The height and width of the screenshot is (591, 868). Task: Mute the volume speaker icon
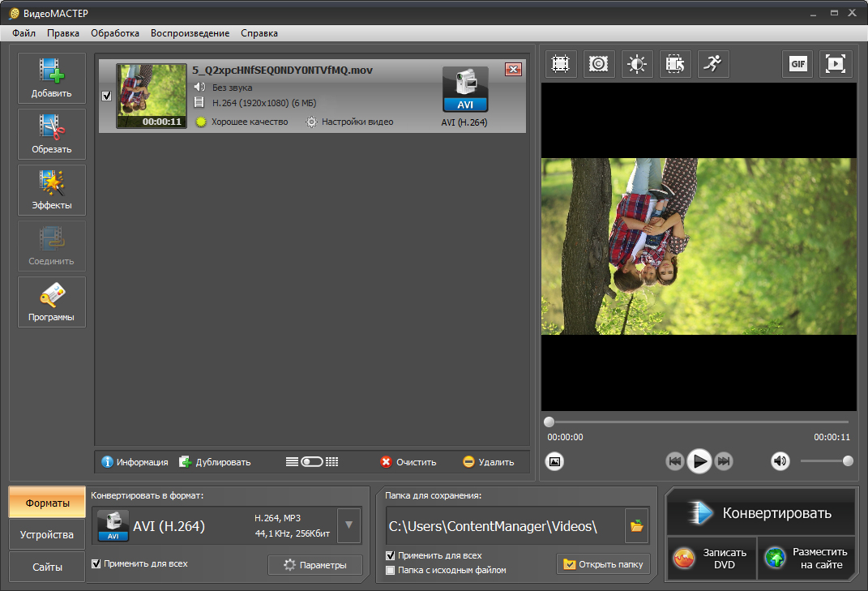tap(780, 461)
